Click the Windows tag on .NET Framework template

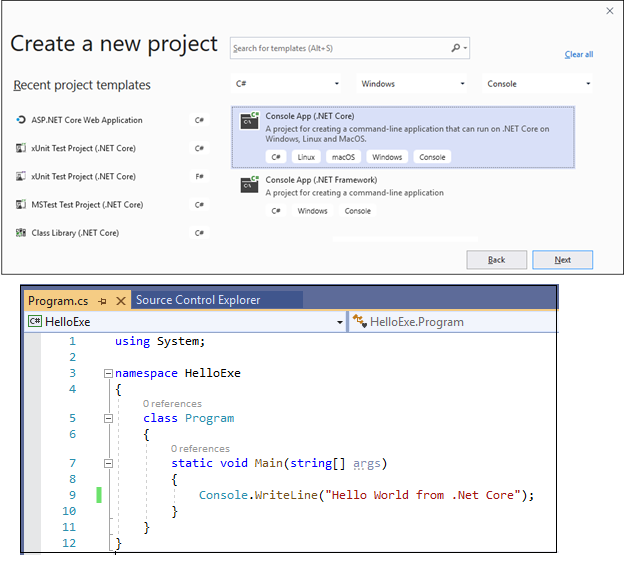(312, 211)
